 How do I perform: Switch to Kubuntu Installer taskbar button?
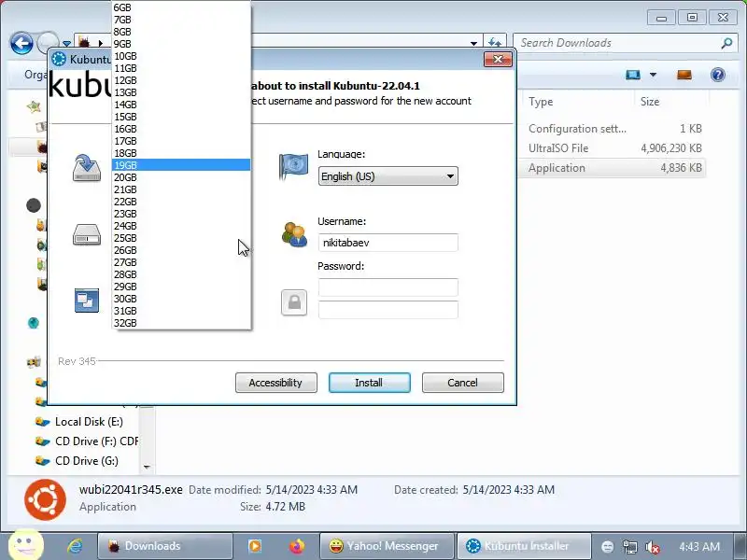click(x=524, y=546)
